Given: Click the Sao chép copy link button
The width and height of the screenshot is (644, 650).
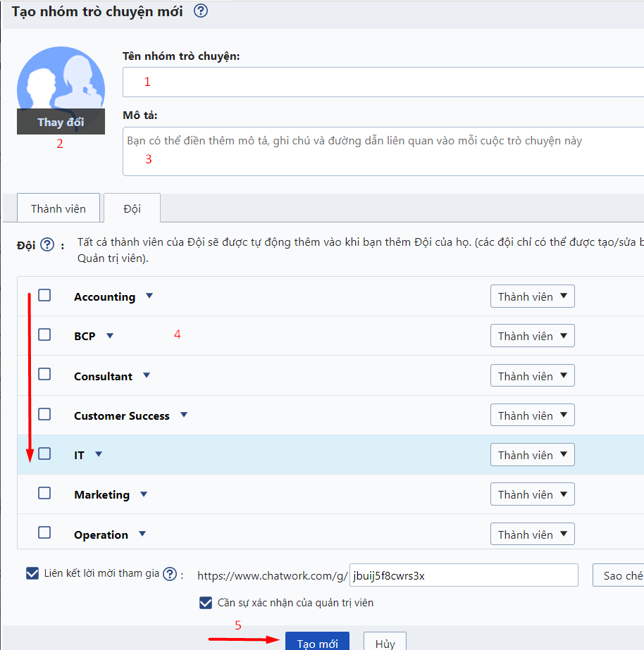Looking at the screenshot, I should [x=619, y=575].
